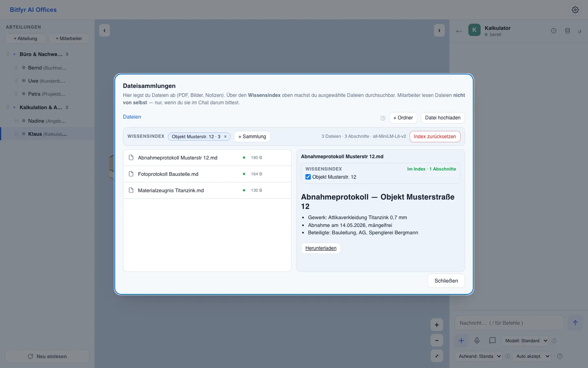This screenshot has width=588, height=368.
Task: Collapse the right panel with the chevron
Action: pyautogui.click(x=439, y=30)
